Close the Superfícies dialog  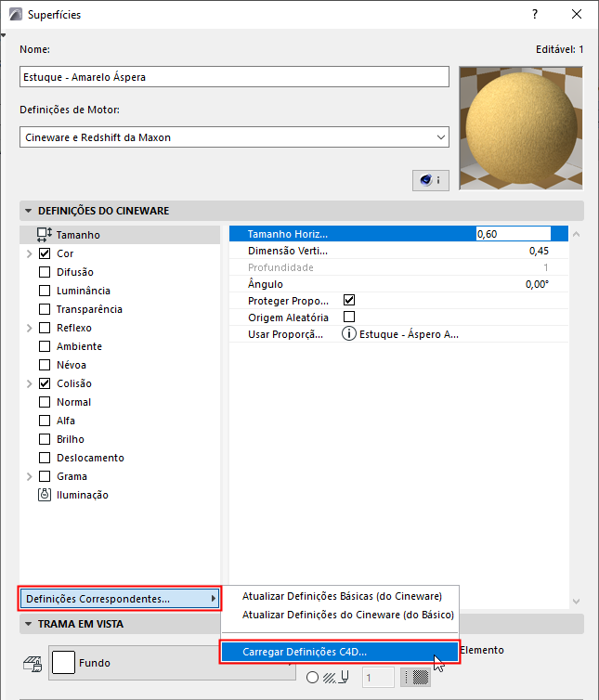tap(577, 14)
